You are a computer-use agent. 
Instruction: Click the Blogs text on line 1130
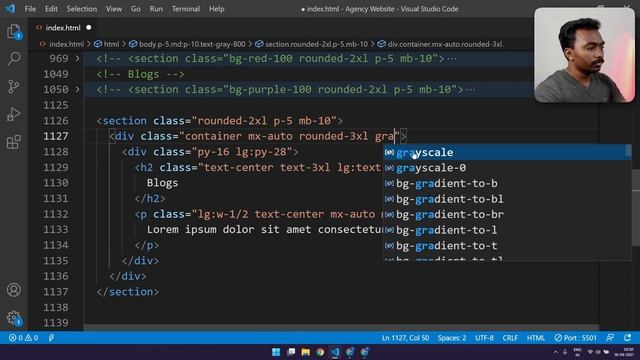(162, 183)
